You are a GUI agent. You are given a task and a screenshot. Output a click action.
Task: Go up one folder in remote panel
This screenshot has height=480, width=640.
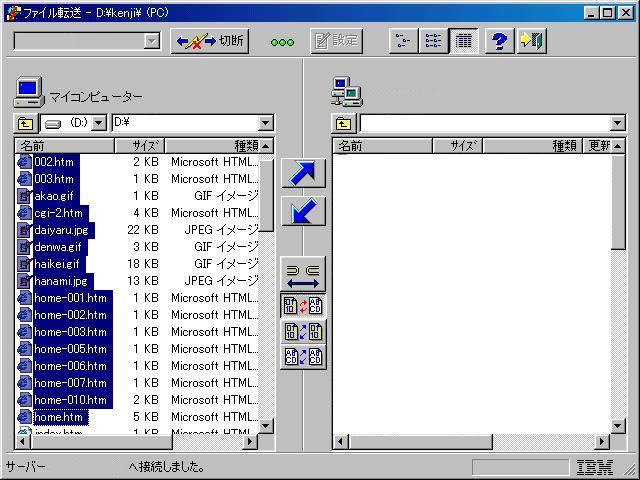pyautogui.click(x=344, y=123)
